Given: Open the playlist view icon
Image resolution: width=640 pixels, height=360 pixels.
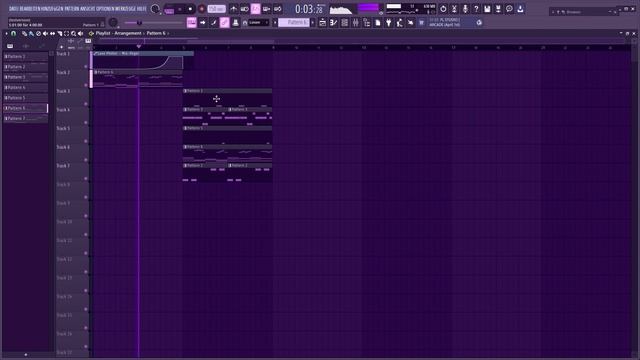Looking at the screenshot, I should point(322,23).
